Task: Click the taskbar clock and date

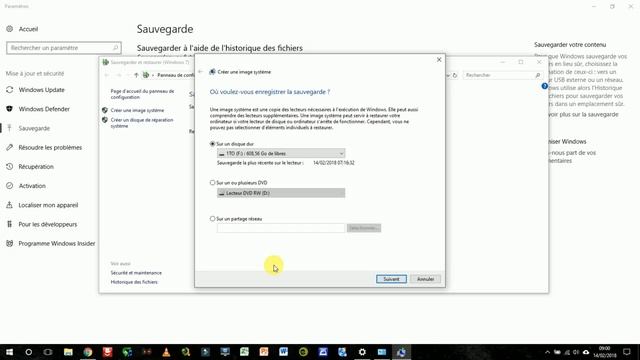Action: tap(604, 352)
